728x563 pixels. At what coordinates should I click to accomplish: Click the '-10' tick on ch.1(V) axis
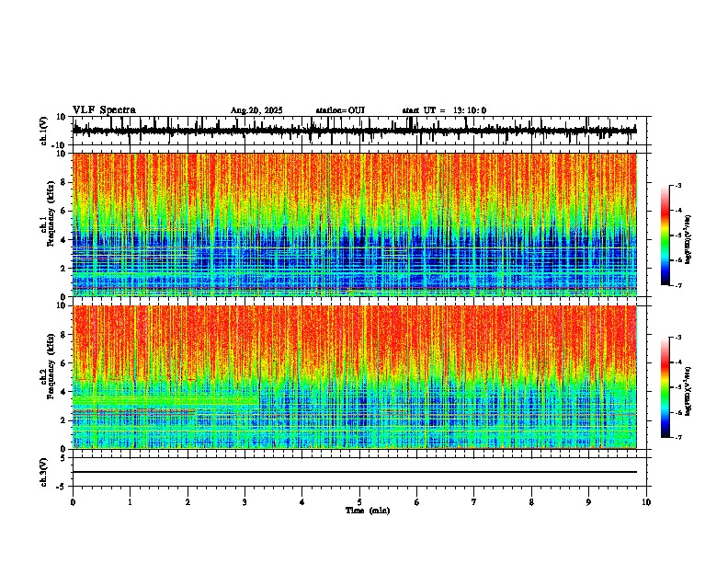point(60,145)
